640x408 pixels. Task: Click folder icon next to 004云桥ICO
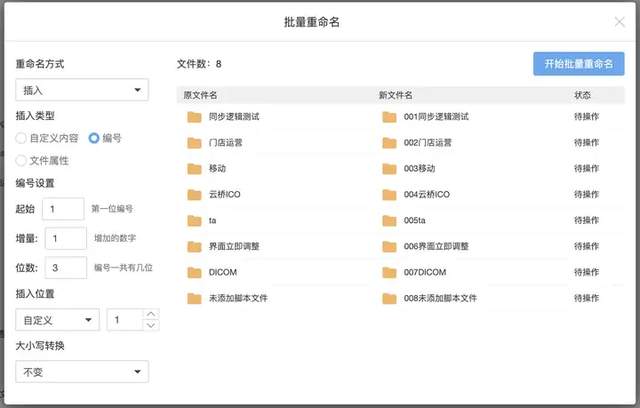click(x=389, y=195)
